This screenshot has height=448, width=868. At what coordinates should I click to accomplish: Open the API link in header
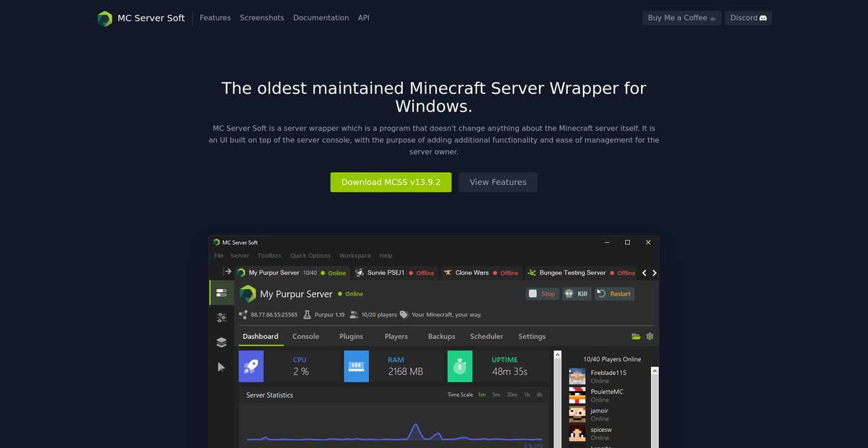tap(364, 18)
